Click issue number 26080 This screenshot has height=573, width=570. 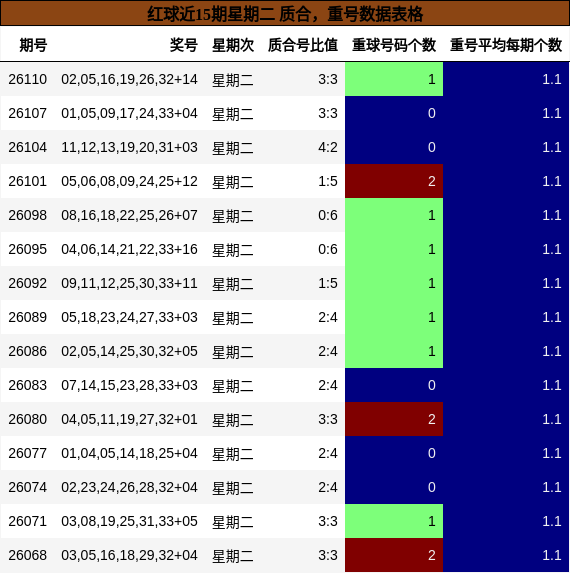click(x=28, y=419)
